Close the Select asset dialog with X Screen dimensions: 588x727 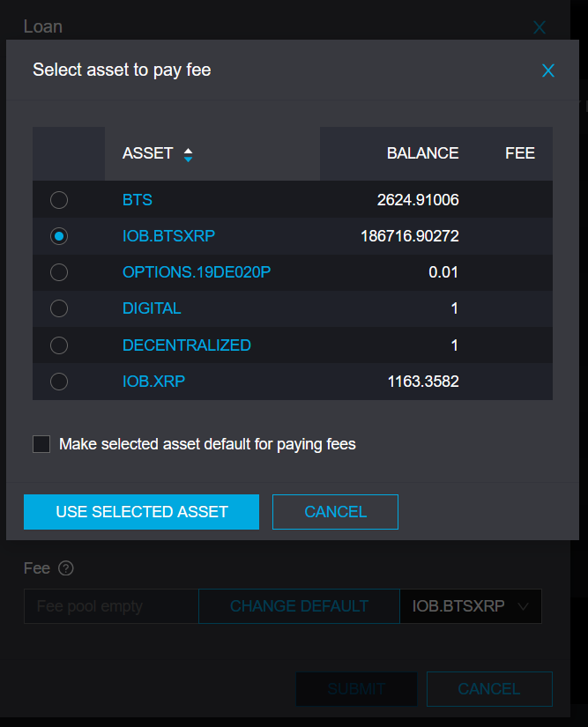click(x=548, y=70)
